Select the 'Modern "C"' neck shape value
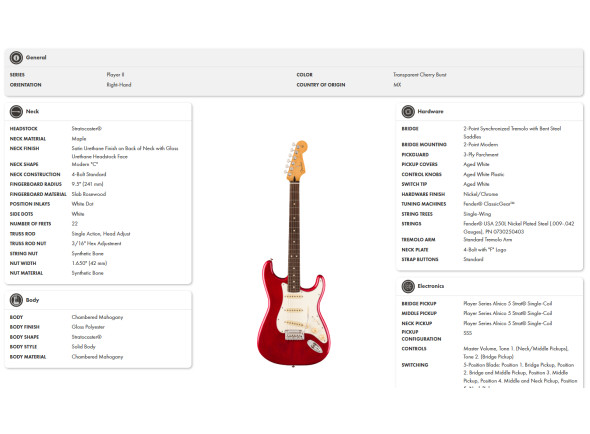Screen dimensions: 590x434 tap(85, 164)
